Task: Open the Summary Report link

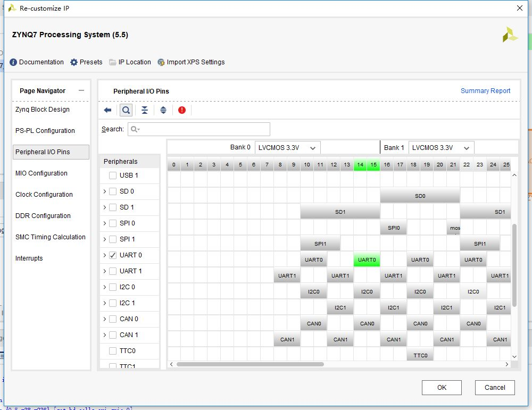Action: tap(485, 90)
